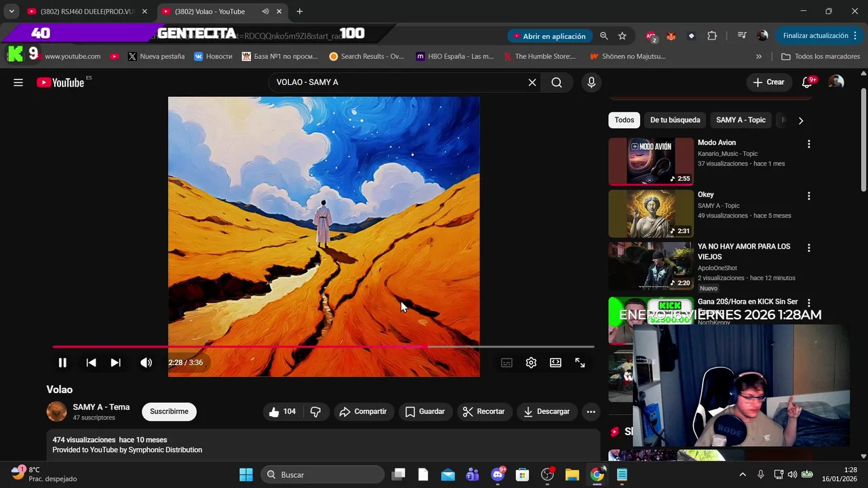Clear the search box text
The width and height of the screenshot is (868, 488).
click(532, 82)
